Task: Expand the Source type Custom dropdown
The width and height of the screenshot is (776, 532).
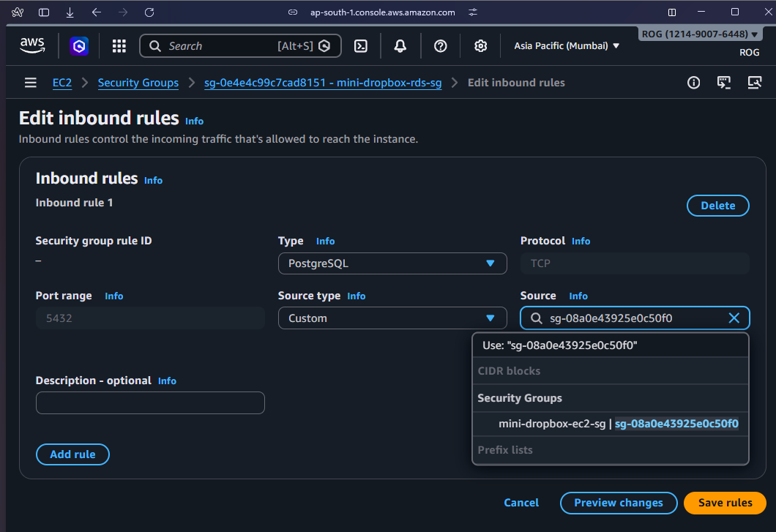Action: (x=392, y=318)
